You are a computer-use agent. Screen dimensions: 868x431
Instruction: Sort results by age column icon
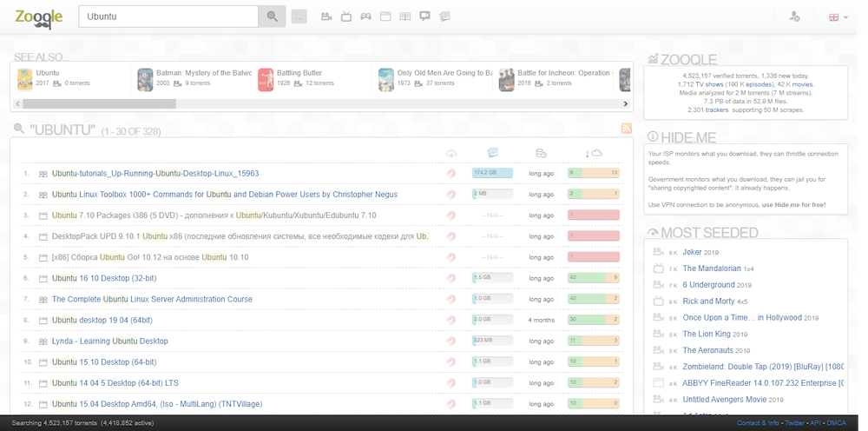[x=541, y=153]
